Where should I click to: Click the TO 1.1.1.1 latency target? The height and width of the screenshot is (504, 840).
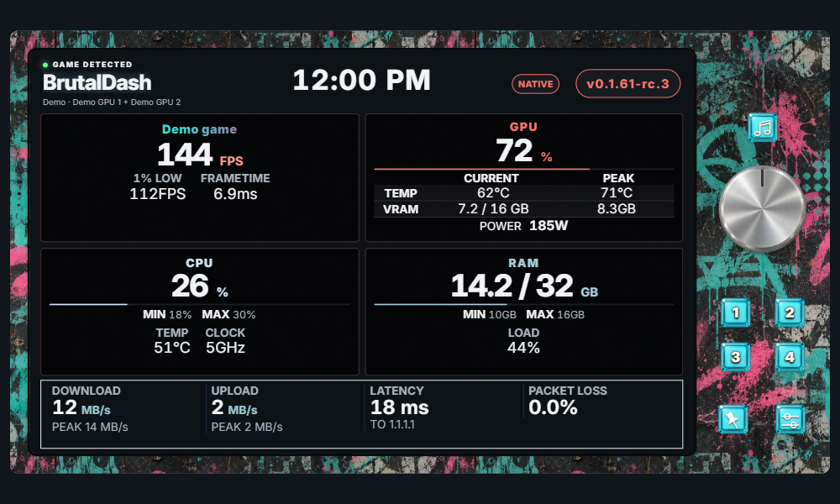coord(392,425)
